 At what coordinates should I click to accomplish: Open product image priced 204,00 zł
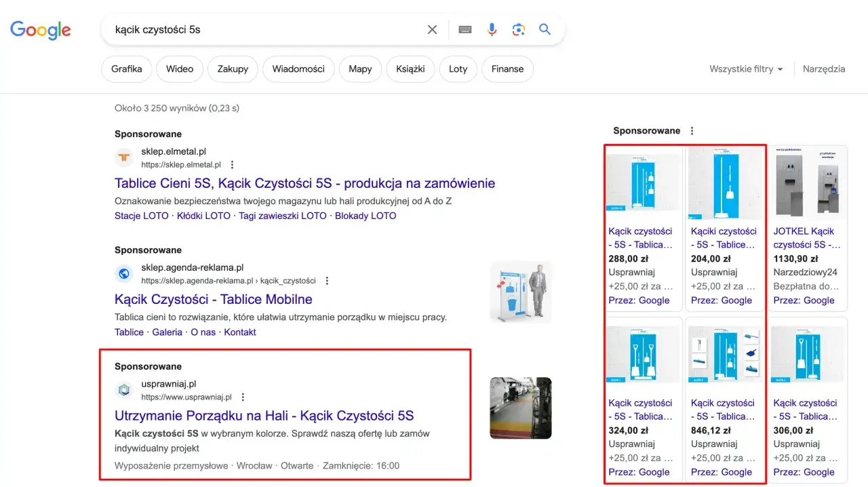pos(725,182)
